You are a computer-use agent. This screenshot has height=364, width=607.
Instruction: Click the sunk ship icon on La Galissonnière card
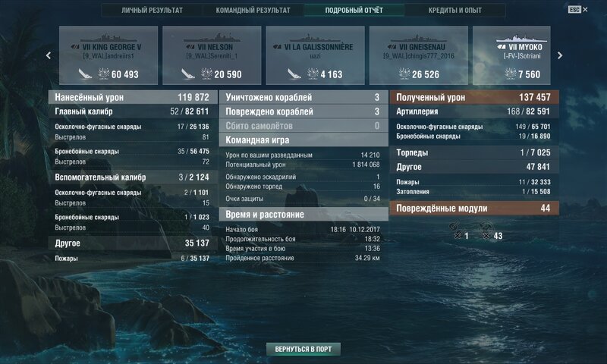coord(293,74)
